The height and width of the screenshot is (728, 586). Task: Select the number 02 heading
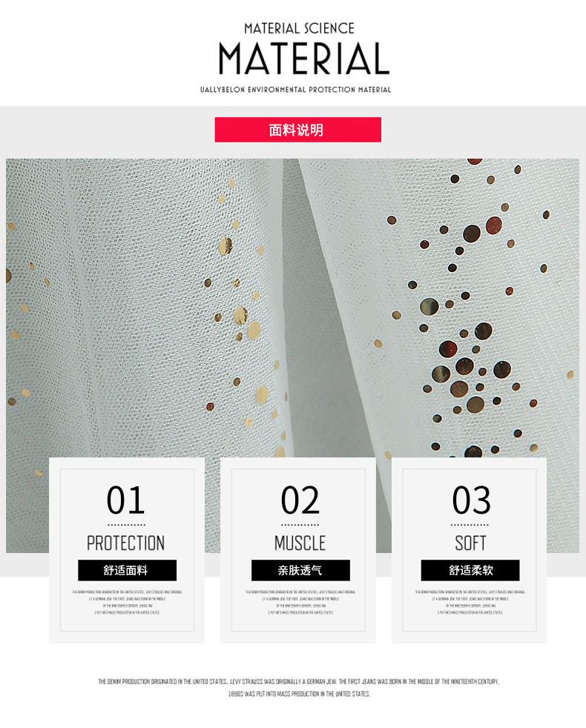pos(300,500)
